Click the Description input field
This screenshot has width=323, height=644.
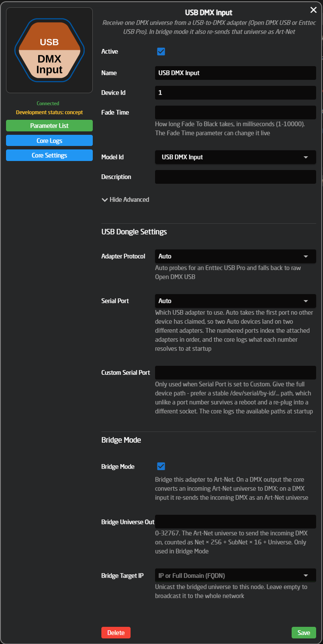(x=235, y=177)
